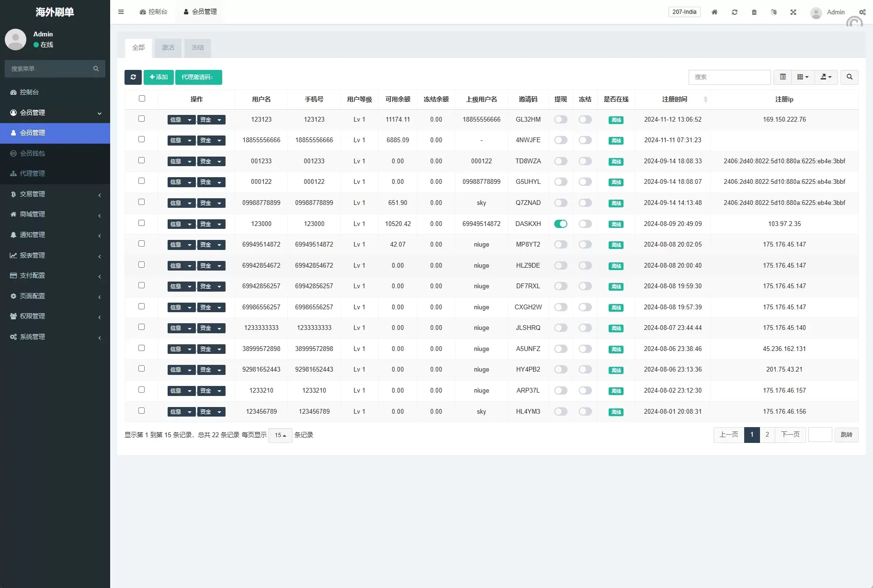Open the columns grid dropdown

tap(803, 77)
